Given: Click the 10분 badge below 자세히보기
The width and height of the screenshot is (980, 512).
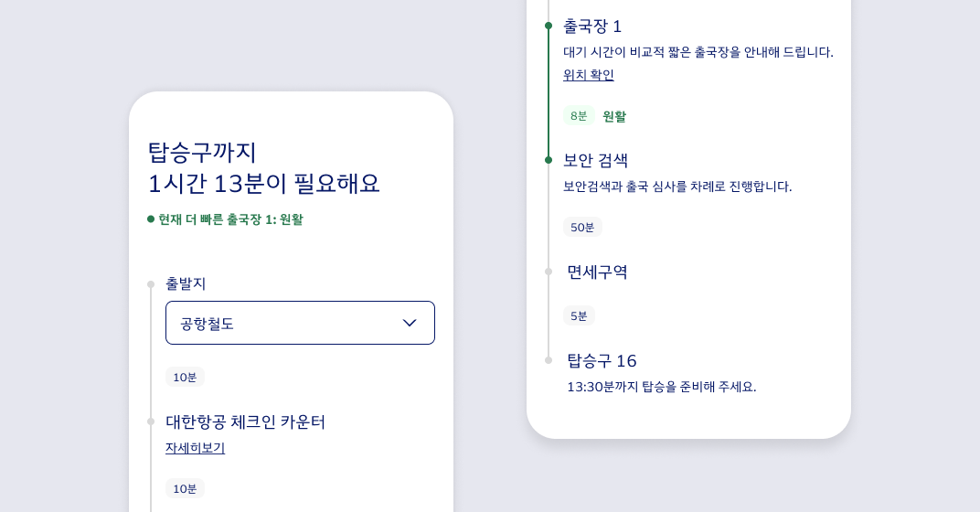Looking at the screenshot, I should pos(185,488).
